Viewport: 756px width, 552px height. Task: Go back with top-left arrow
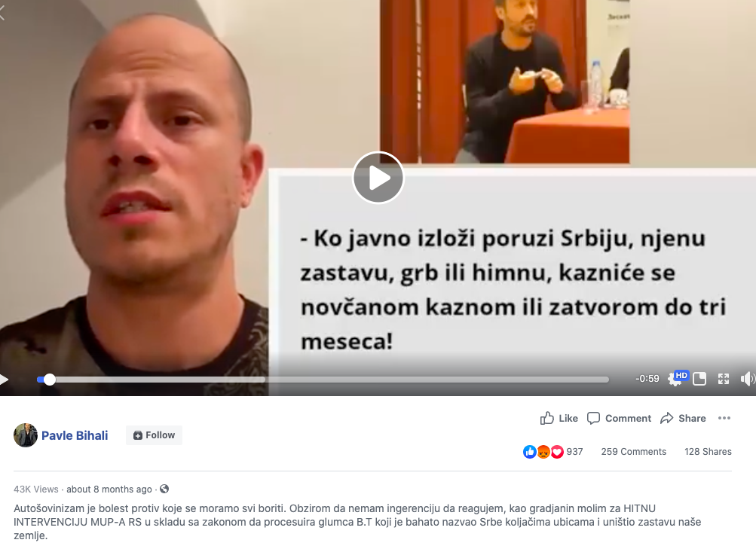[2, 13]
